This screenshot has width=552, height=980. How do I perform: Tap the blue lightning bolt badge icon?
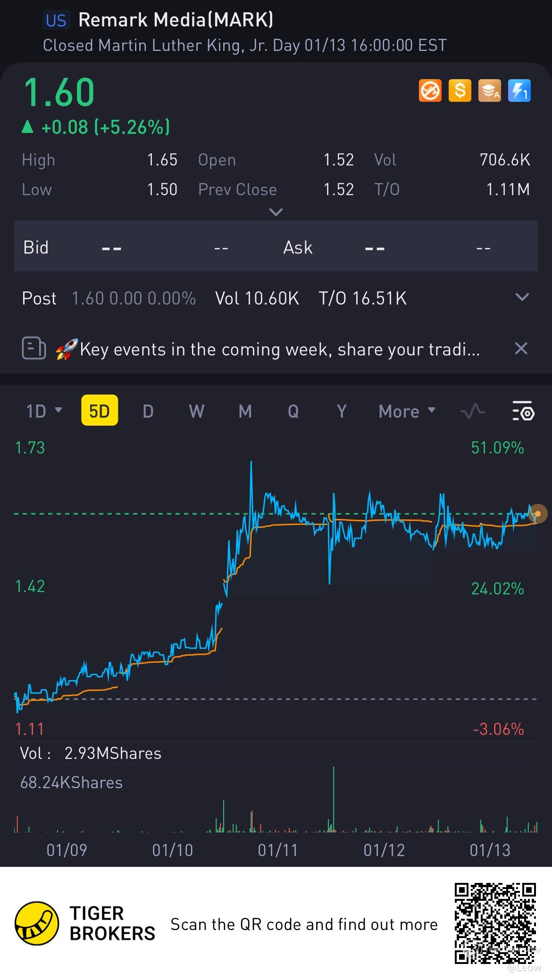coord(519,91)
